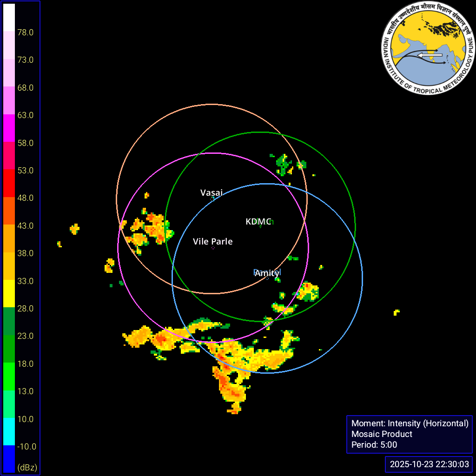476x476 pixels.
Task: Click the 43.0 value on the color scale
Action: click(25, 226)
